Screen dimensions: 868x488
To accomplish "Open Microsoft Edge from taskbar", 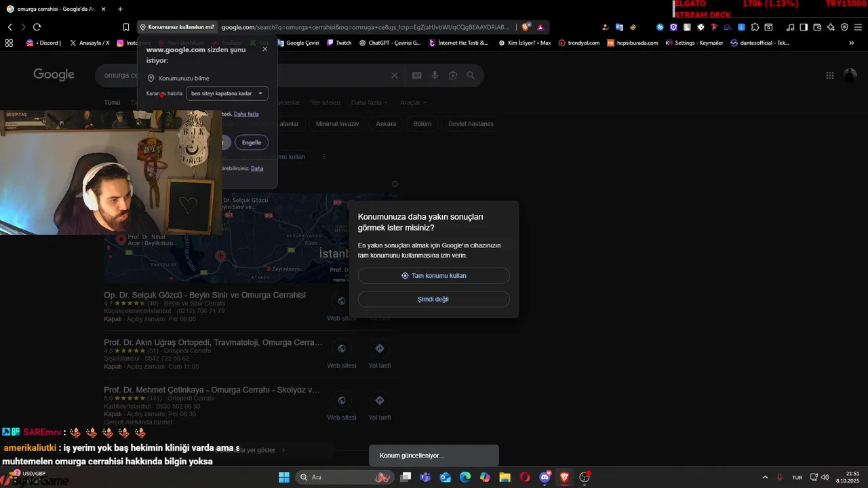I will tap(465, 477).
